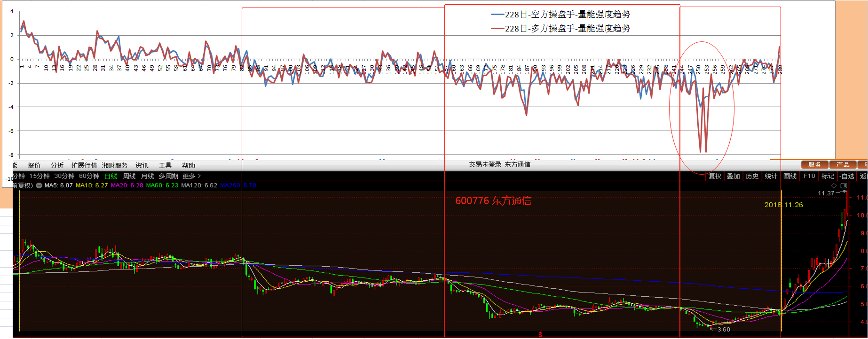Open the 帮助 menu
The height and width of the screenshot is (339, 868).
pos(189,165)
